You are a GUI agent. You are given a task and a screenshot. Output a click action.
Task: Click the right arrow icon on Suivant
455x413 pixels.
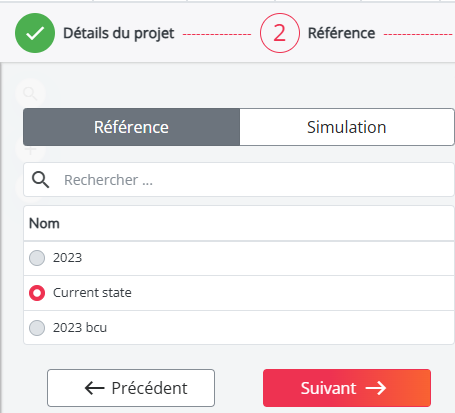pyautogui.click(x=376, y=388)
